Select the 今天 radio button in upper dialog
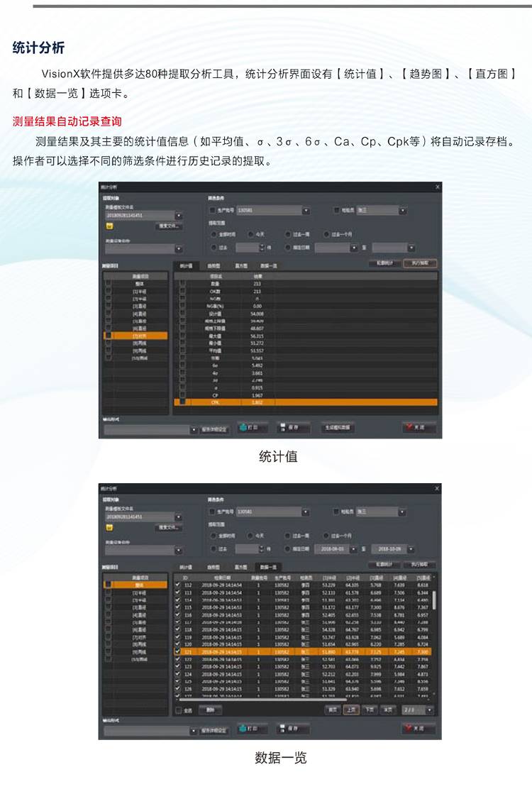The width and height of the screenshot is (532, 806). pyautogui.click(x=251, y=233)
